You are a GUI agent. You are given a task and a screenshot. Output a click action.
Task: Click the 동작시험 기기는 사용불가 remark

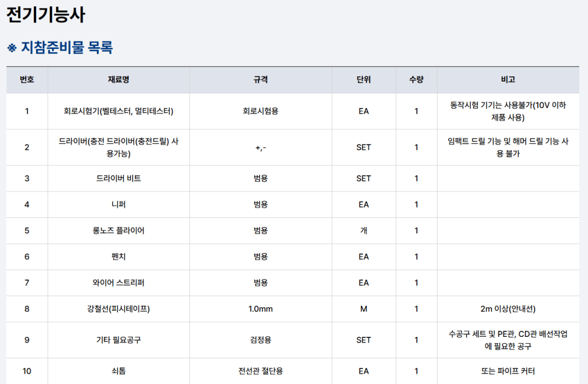point(508,111)
